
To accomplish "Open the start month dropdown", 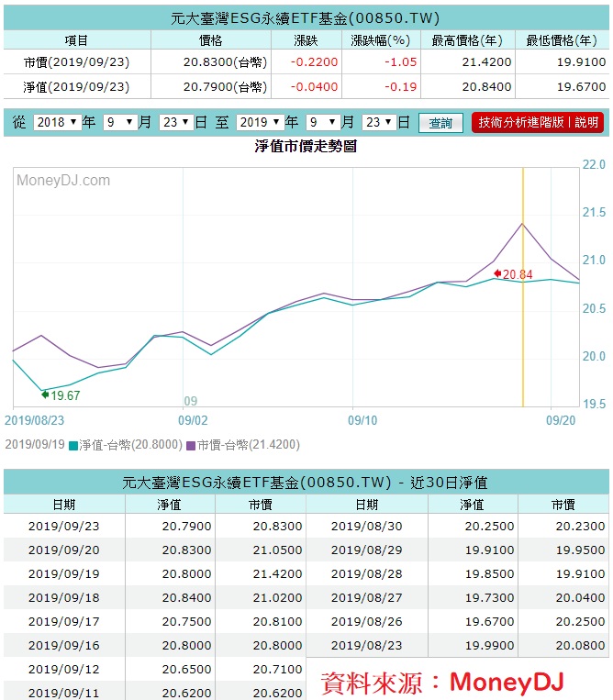I will [x=119, y=123].
